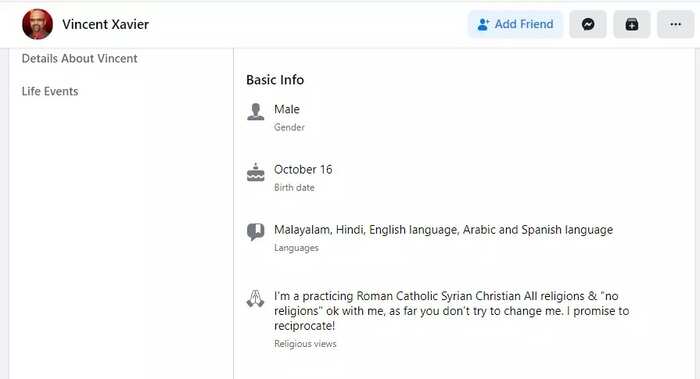Screen dimensions: 700x379
Task: Click the Male gender text
Action: pos(287,109)
